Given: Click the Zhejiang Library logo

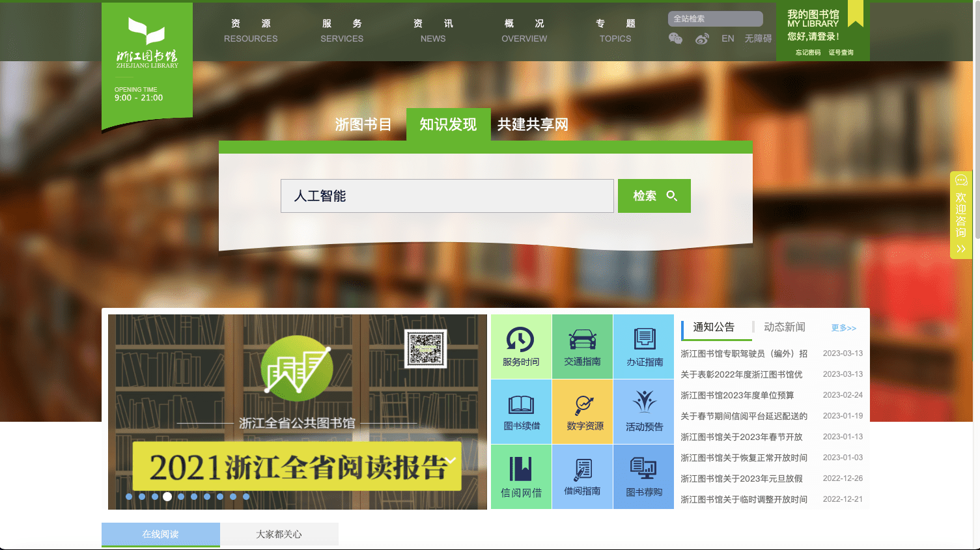Looking at the screenshot, I should click(x=147, y=44).
